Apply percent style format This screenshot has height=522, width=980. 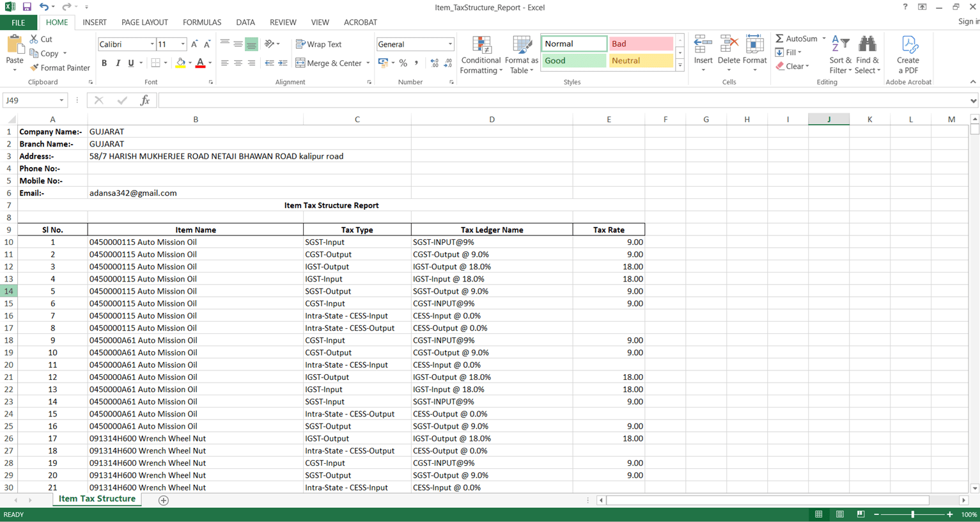click(x=403, y=63)
